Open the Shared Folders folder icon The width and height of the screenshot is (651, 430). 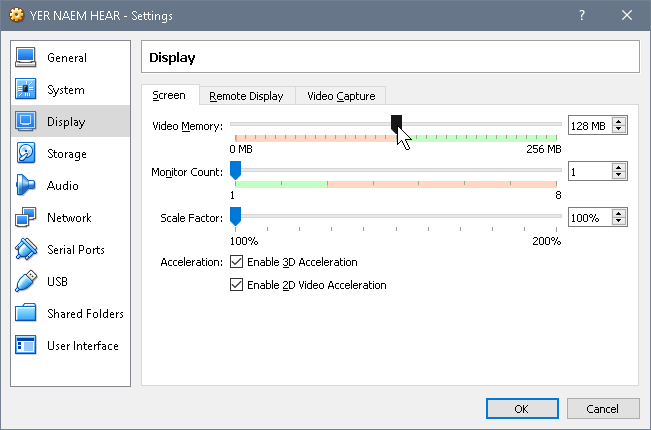pos(26,313)
